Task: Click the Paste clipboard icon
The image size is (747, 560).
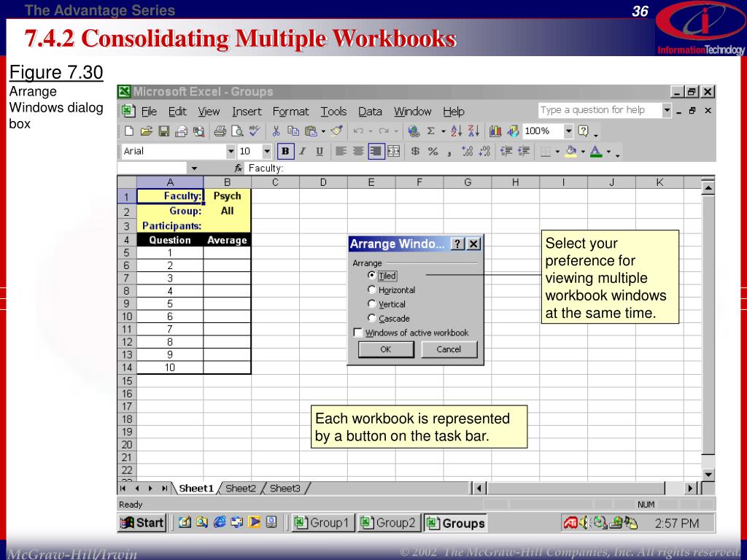Action: (x=311, y=131)
